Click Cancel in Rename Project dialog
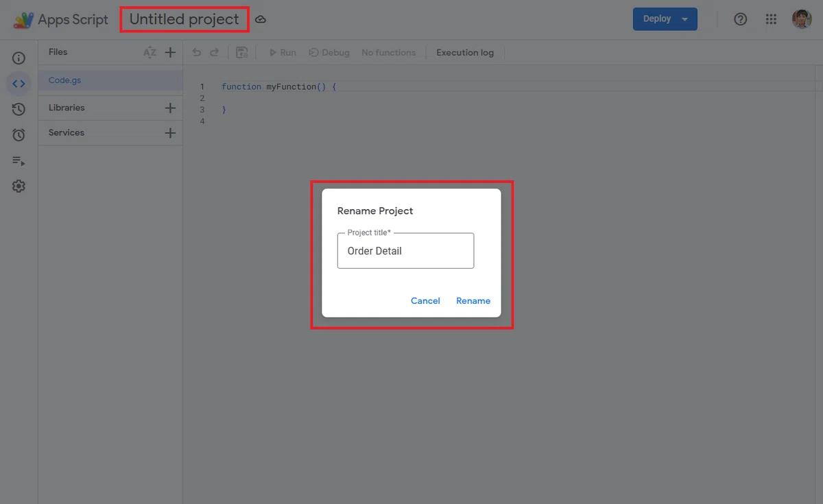Screen dimensions: 823x504 (425, 301)
